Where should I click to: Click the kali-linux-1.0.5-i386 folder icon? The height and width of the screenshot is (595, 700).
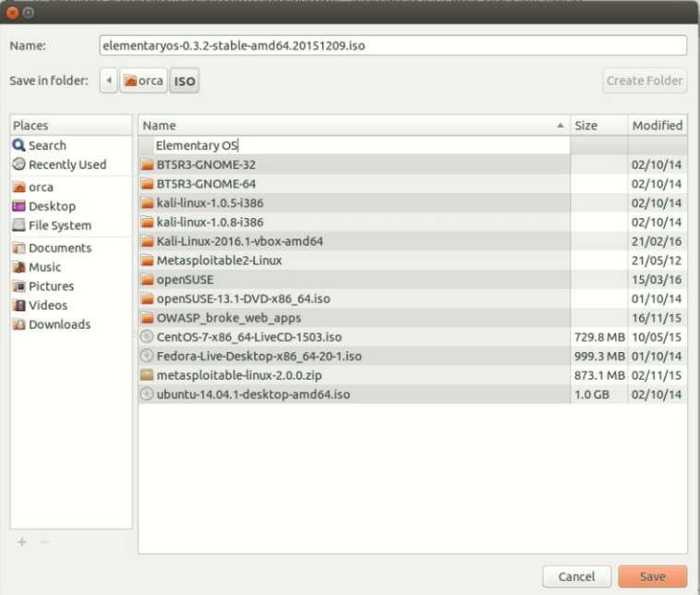pyautogui.click(x=147, y=203)
